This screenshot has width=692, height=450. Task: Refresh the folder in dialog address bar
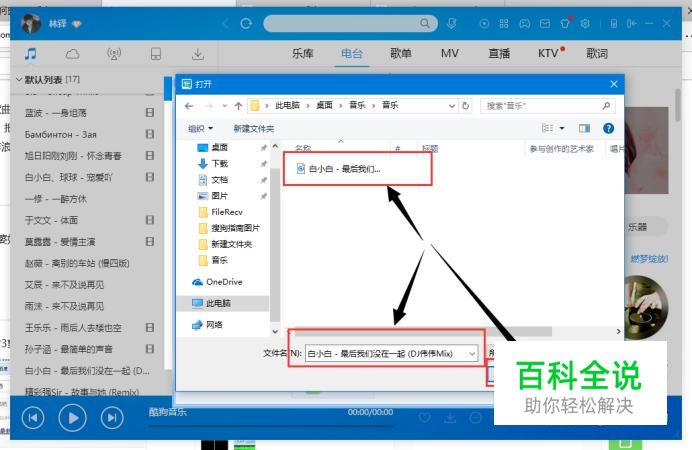465,106
